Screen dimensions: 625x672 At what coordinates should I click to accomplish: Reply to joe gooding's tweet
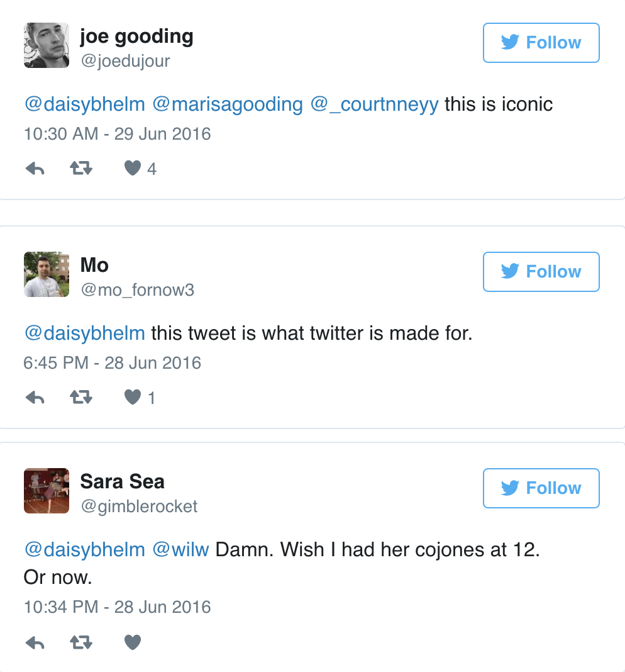coord(35,169)
